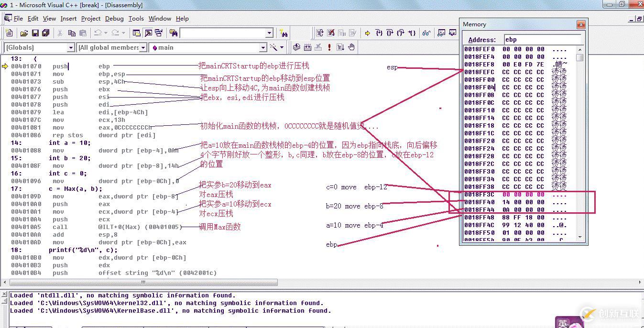Open the Tools menu

point(136,19)
